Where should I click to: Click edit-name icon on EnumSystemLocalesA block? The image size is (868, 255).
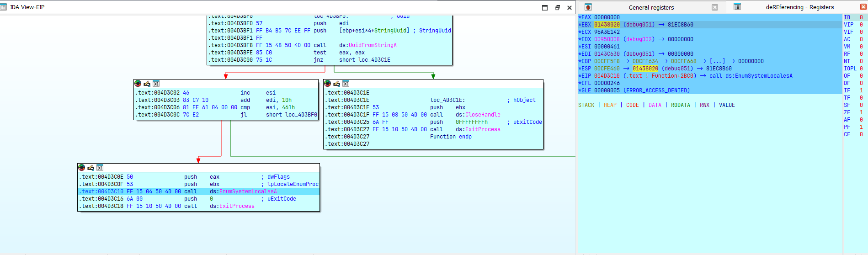point(91,168)
